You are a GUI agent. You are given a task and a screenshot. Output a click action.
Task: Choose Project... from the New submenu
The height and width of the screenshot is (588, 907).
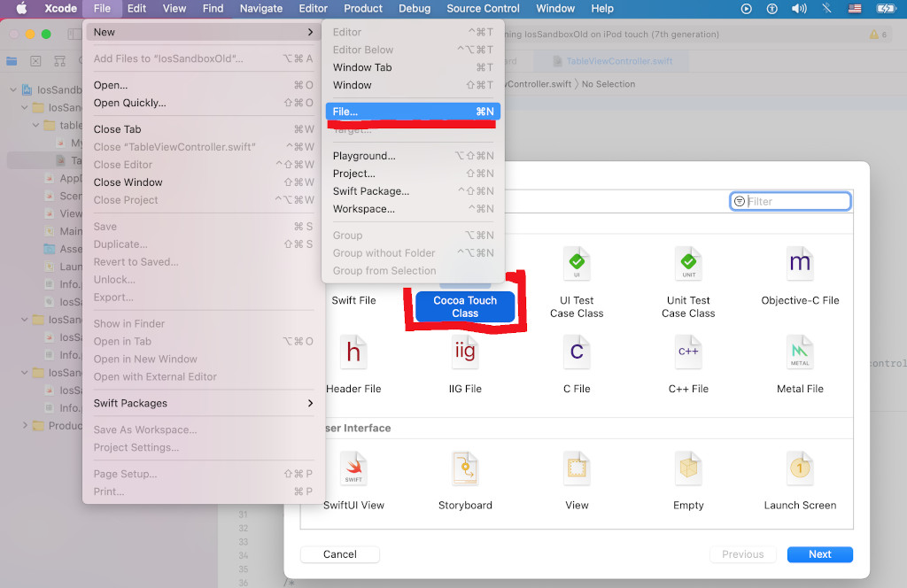point(413,174)
